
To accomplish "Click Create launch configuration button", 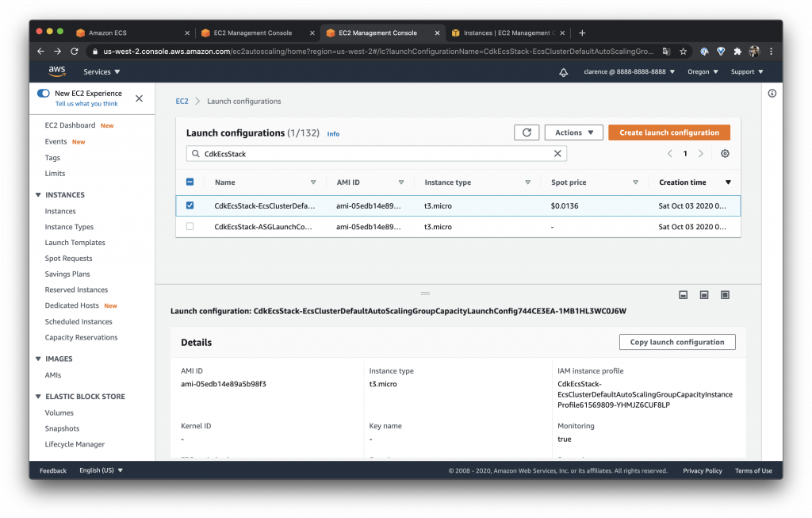I will 669,132.
